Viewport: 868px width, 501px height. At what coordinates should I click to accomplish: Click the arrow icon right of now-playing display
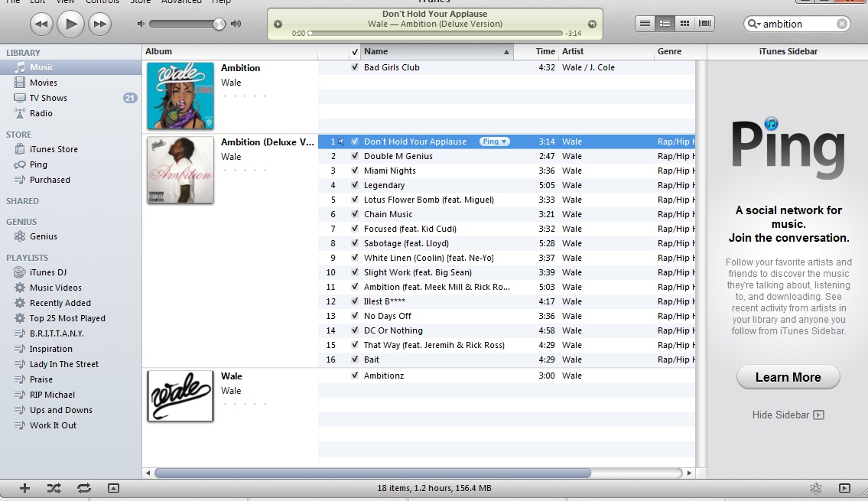pos(592,24)
